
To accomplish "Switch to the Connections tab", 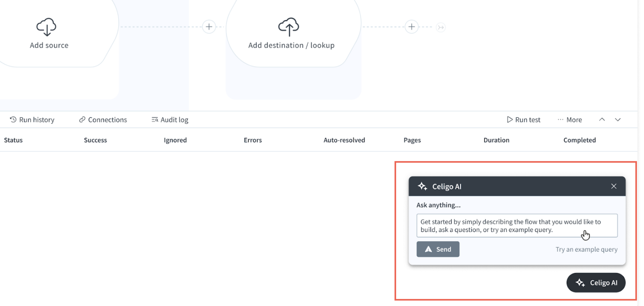I will (x=103, y=120).
